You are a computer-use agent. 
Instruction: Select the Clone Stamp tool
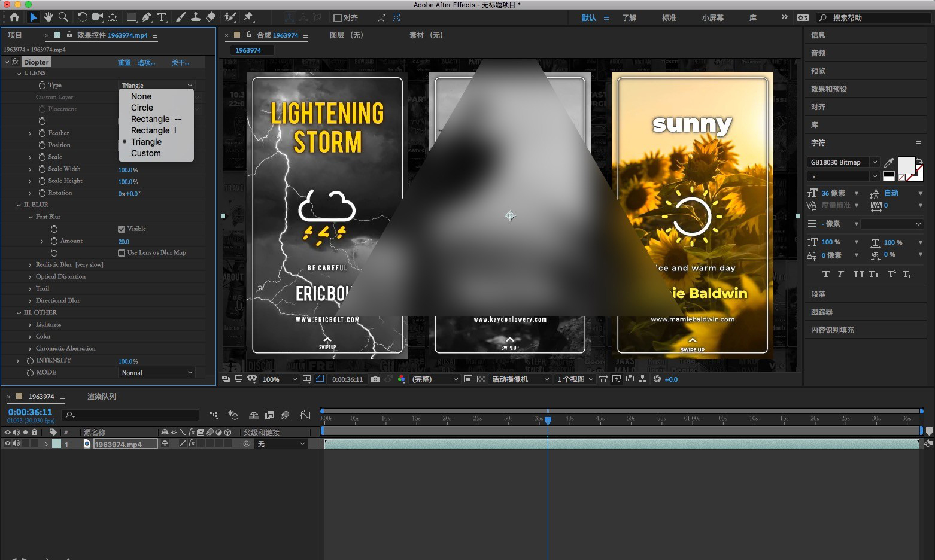(195, 17)
